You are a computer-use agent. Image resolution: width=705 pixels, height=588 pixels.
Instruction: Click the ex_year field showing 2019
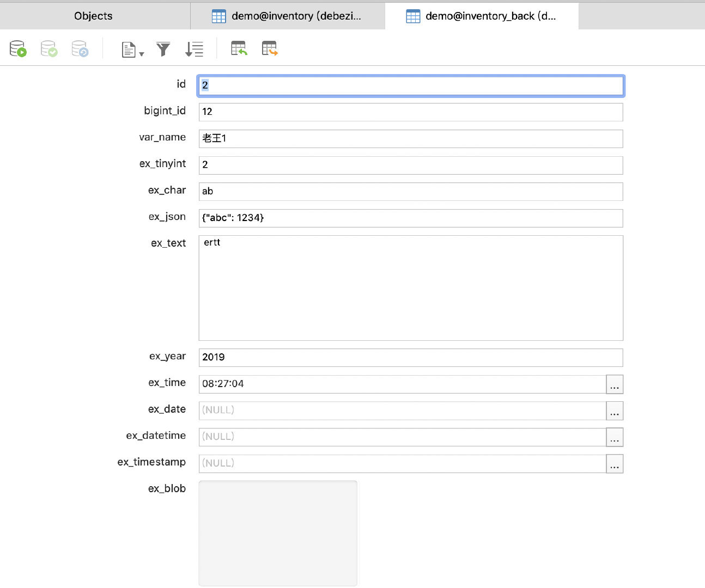point(411,357)
